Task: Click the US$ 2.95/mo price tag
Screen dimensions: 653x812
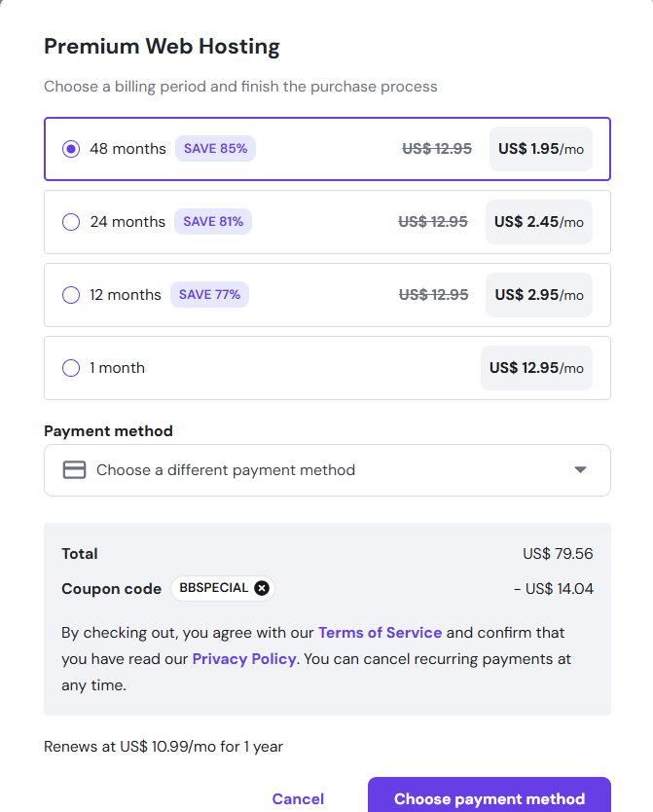Action: (x=538, y=295)
